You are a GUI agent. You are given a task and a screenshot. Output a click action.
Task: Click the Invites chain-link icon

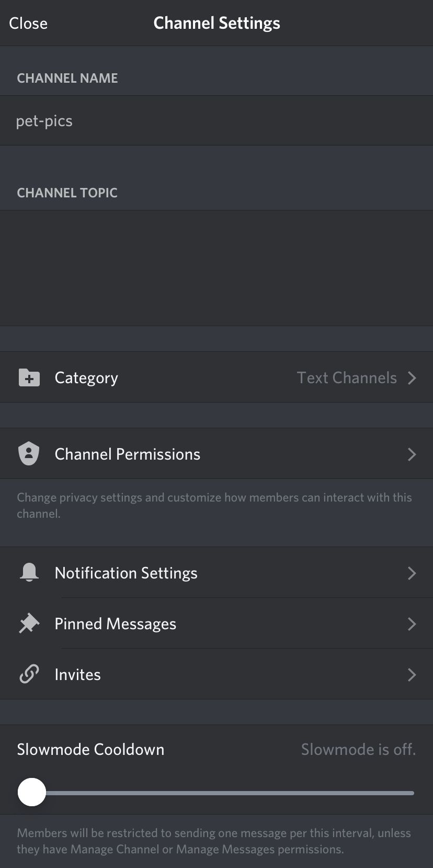[29, 674]
